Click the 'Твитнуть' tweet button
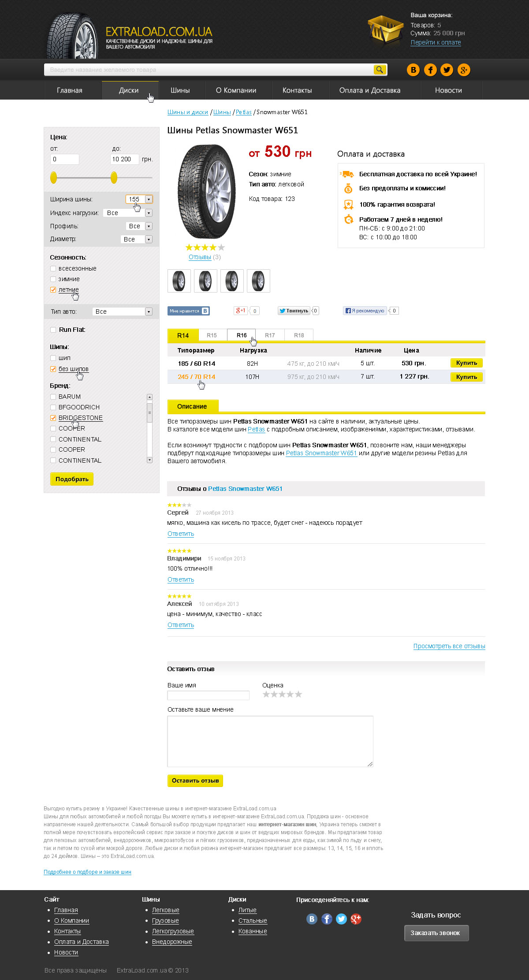Screen dimensions: 529x980 tap(294, 311)
